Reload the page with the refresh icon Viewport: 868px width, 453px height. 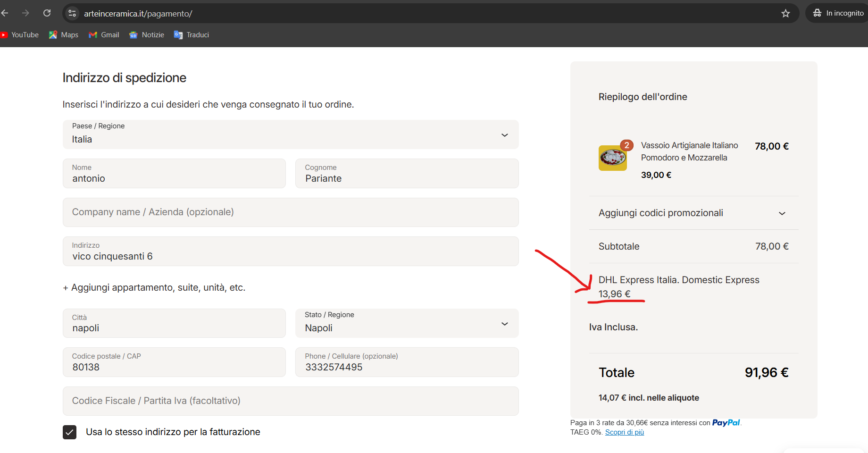[x=47, y=13]
